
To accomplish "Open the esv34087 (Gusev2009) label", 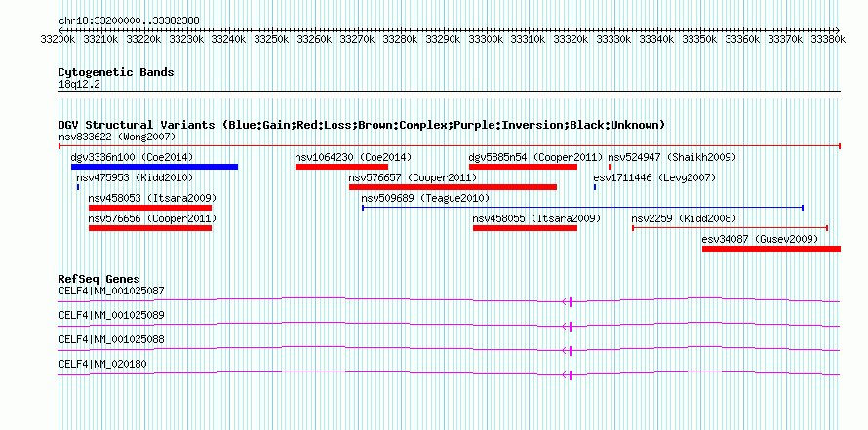I will (760, 239).
